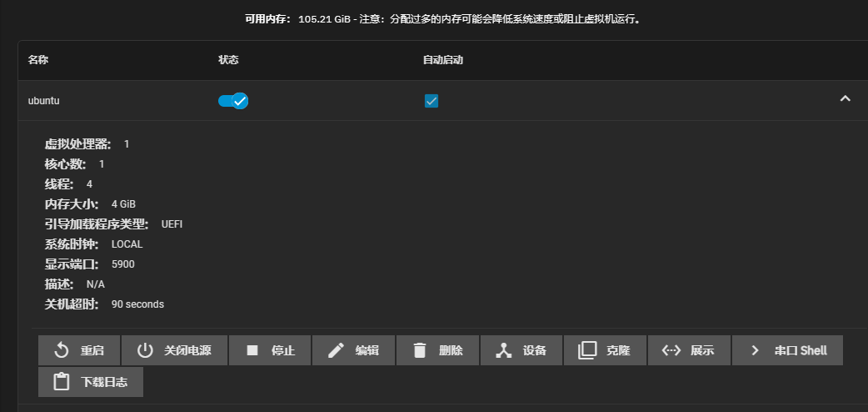Click the 关闭电源 button label

[x=187, y=350]
